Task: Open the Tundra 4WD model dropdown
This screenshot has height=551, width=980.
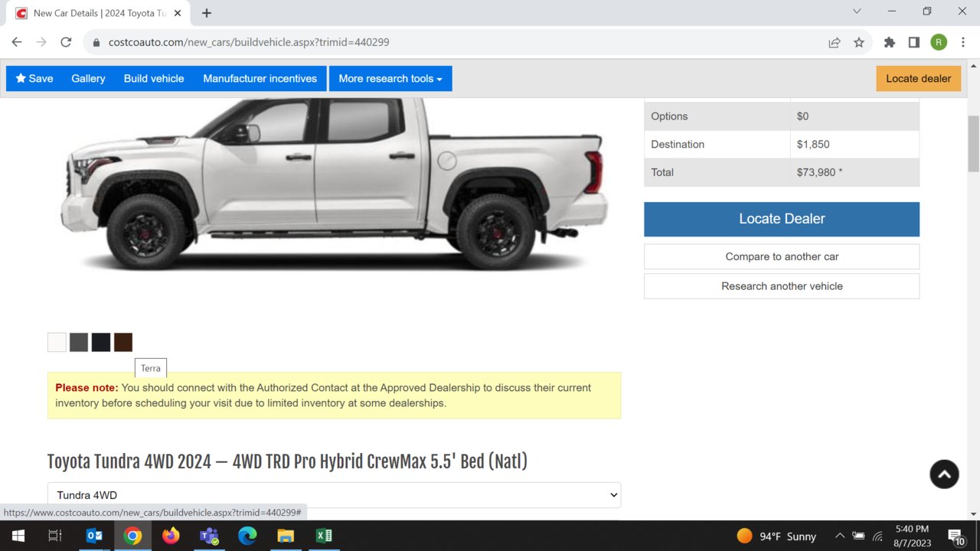Action: tap(334, 495)
